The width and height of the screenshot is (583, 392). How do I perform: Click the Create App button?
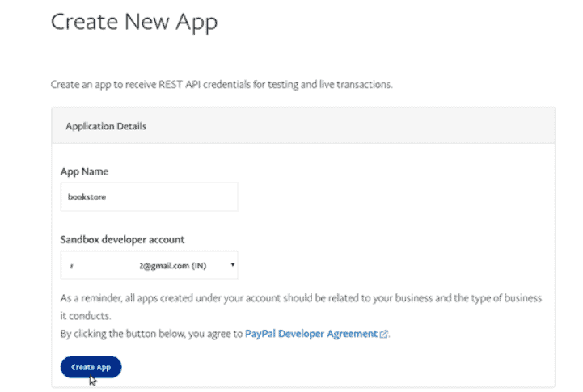click(x=91, y=367)
